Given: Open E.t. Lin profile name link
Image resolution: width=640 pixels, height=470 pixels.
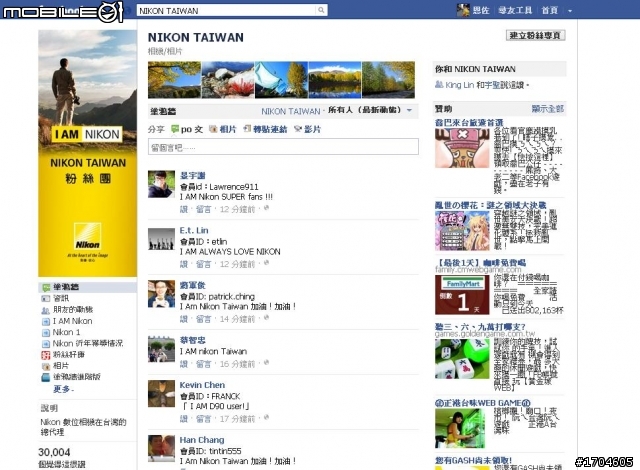Looking at the screenshot, I should coord(194,231).
